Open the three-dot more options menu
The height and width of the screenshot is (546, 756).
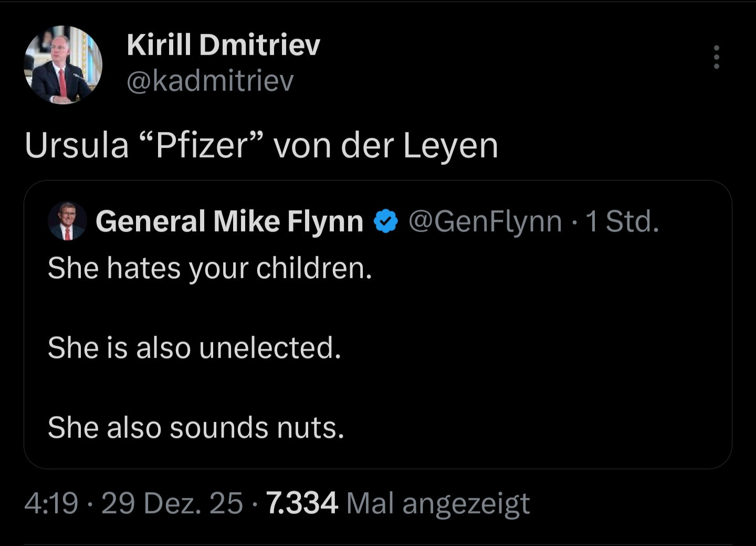(x=716, y=57)
